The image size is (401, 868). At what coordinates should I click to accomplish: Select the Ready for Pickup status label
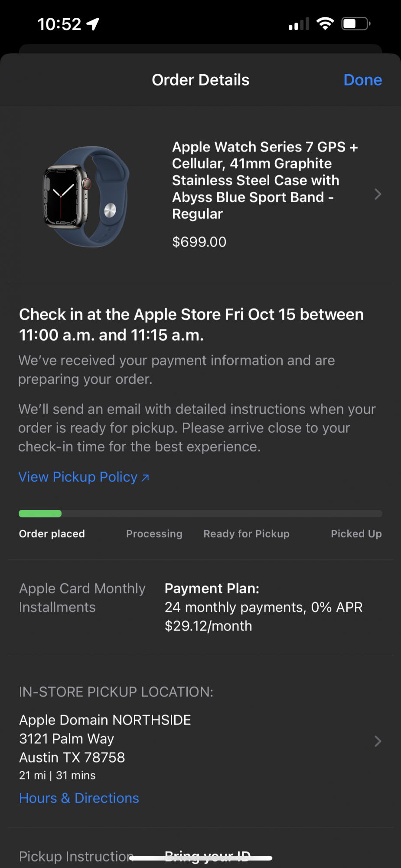(247, 534)
